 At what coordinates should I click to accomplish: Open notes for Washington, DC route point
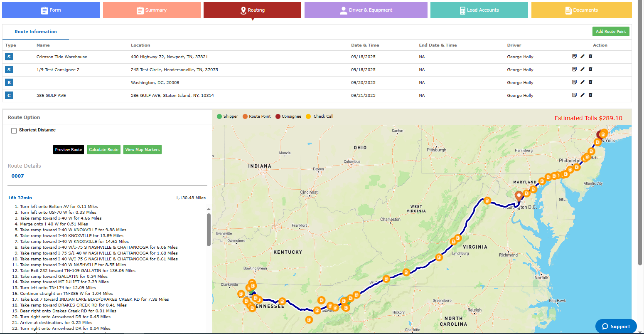coord(575,82)
